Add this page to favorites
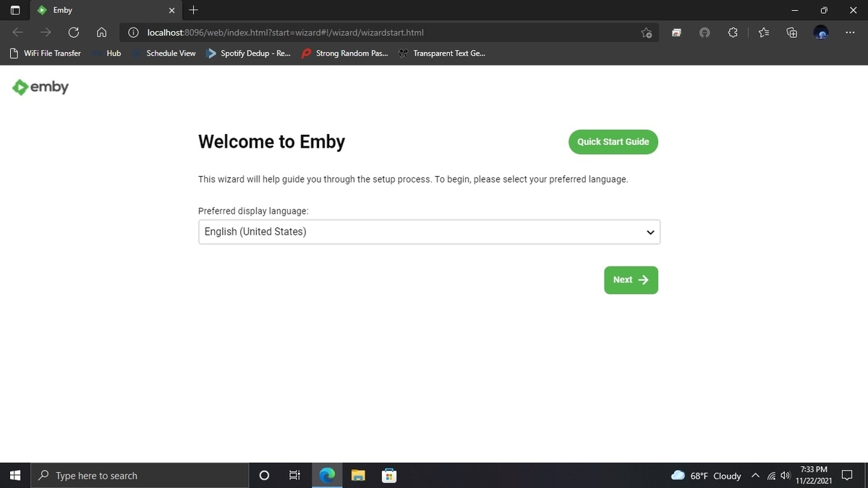This screenshot has width=868, height=488. (x=647, y=33)
